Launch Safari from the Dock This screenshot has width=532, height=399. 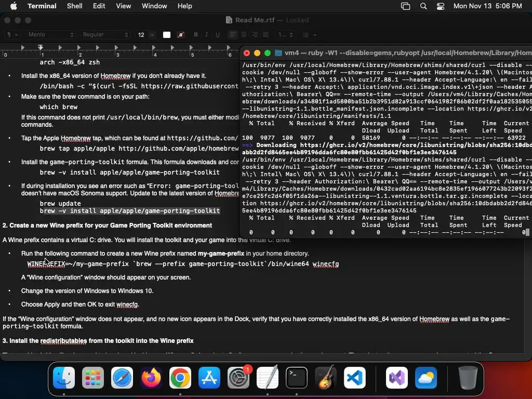click(122, 378)
